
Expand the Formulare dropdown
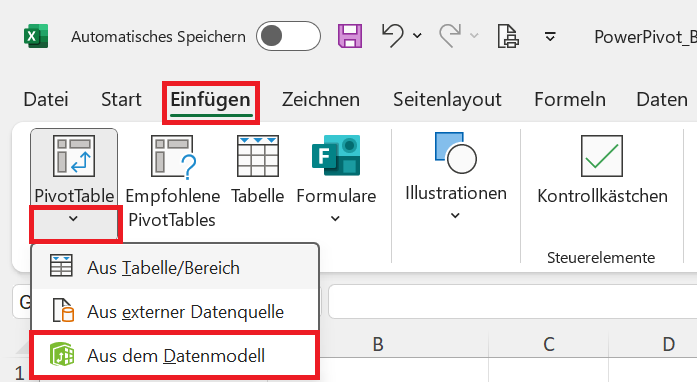coord(336,219)
